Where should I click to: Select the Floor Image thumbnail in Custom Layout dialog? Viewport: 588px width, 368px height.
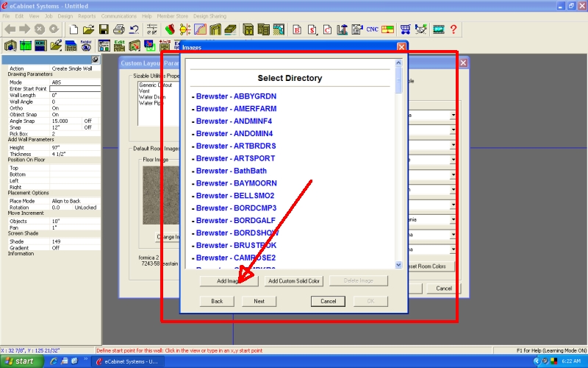161,195
